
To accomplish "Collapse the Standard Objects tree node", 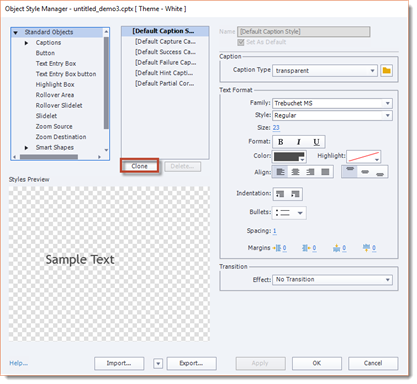I will coord(16,33).
